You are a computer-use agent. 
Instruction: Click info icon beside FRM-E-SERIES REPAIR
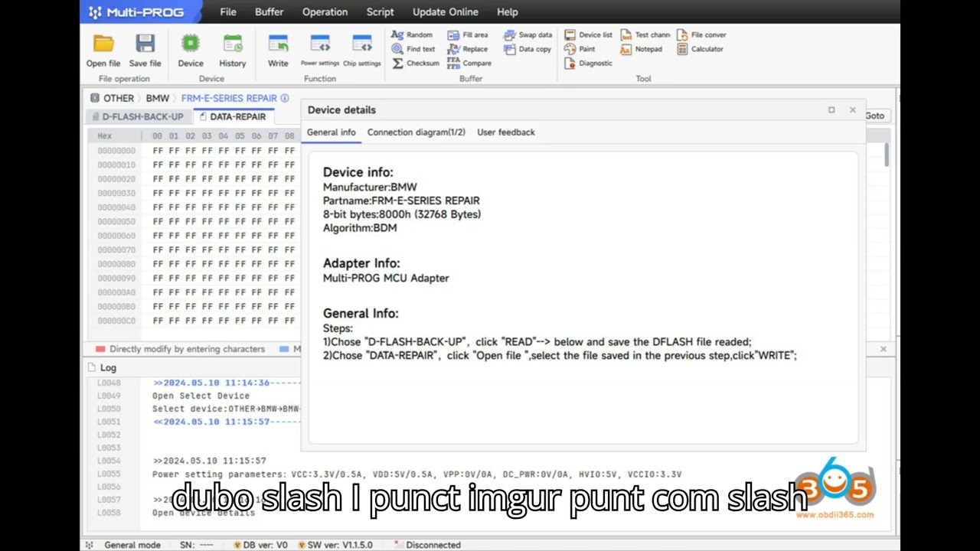(285, 98)
